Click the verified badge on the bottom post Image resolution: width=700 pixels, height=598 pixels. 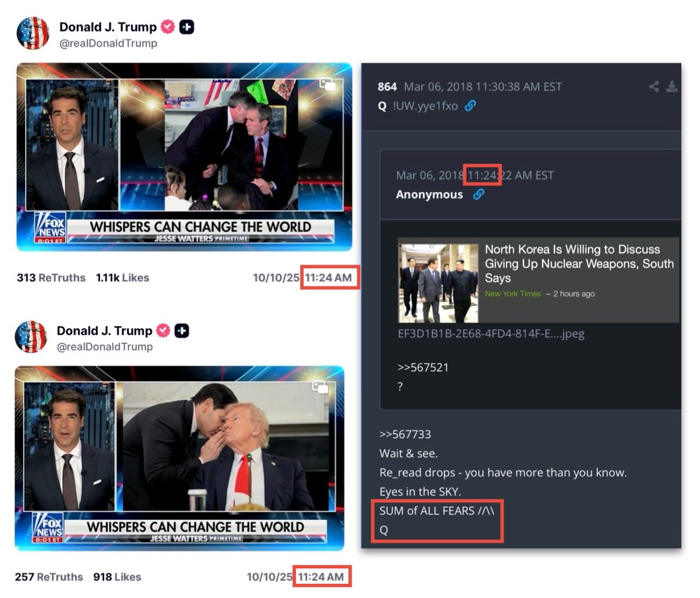[x=163, y=330]
